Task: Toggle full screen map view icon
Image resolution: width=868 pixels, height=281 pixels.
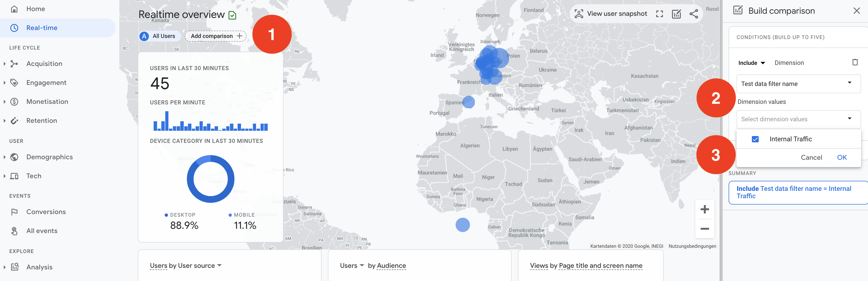Action: (659, 14)
